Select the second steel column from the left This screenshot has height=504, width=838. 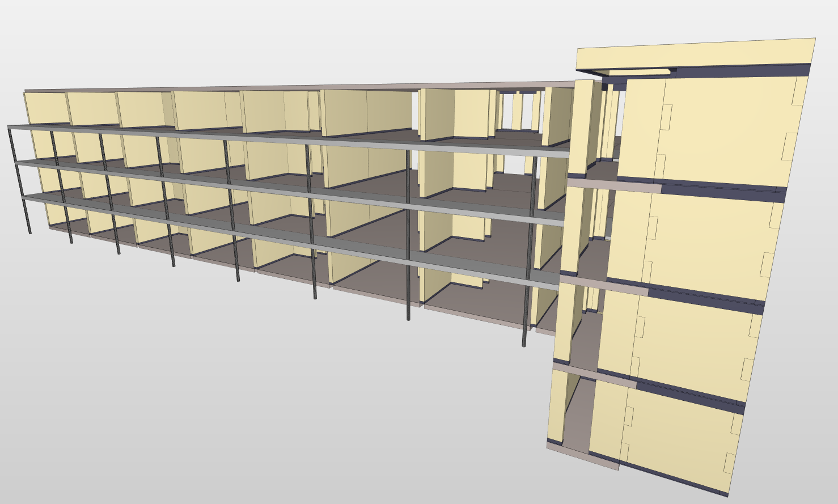[x=62, y=187]
